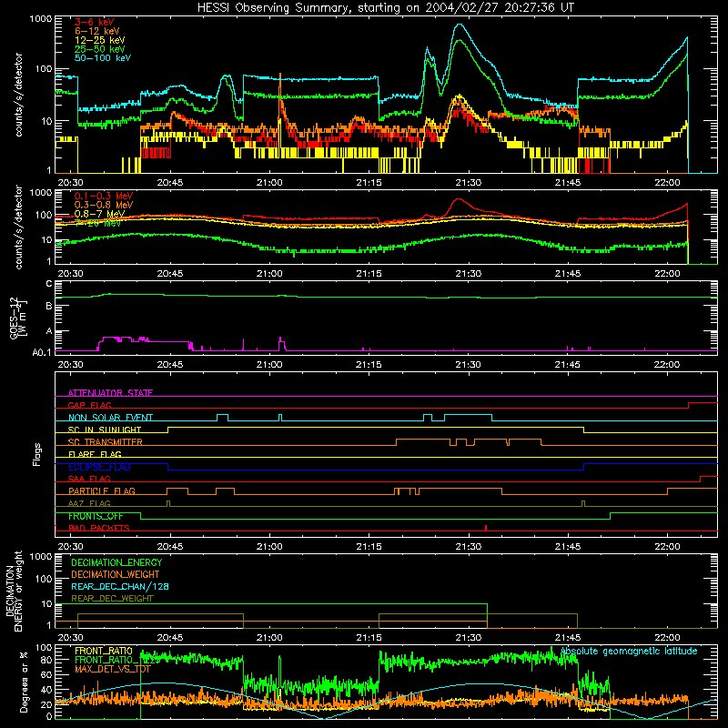728x728 pixels.
Task: Click the 0.3-0.8 MeV legend entry
Action: pyautogui.click(x=104, y=205)
